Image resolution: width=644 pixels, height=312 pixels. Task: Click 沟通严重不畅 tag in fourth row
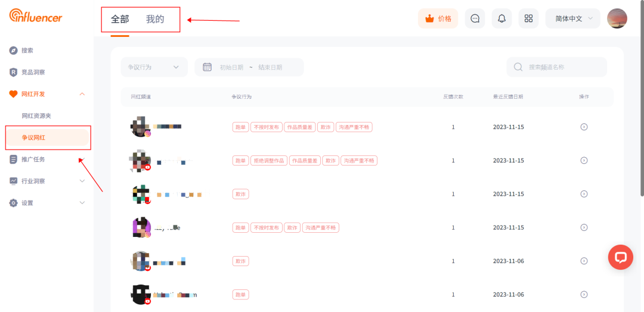coord(320,227)
